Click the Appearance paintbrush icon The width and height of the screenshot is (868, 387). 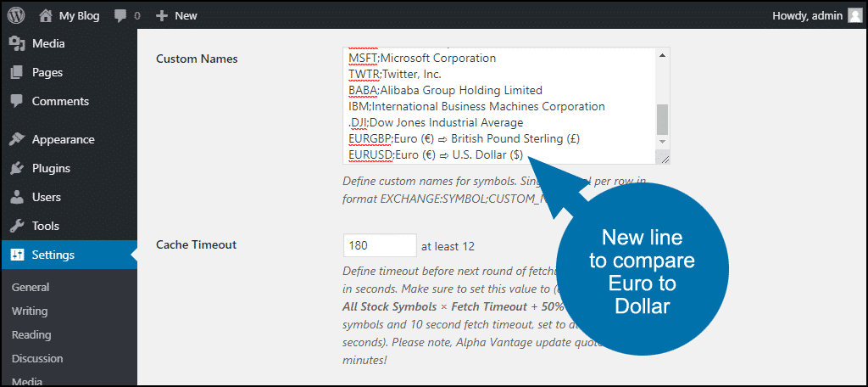tap(17, 139)
